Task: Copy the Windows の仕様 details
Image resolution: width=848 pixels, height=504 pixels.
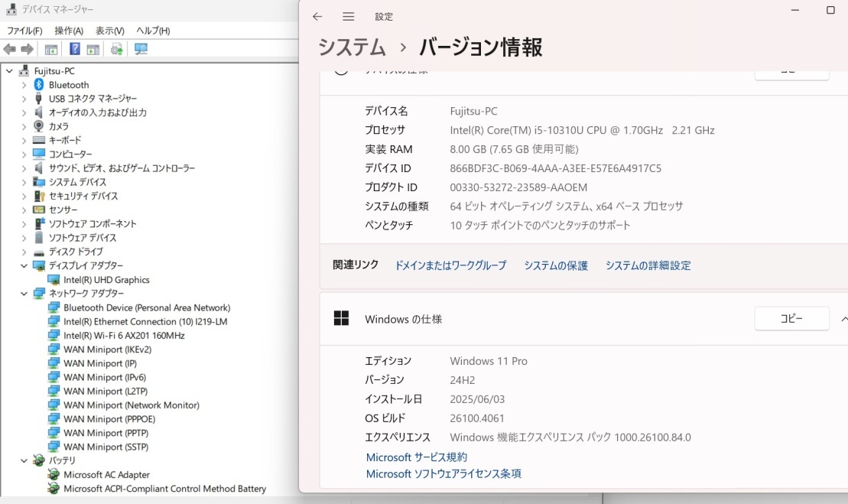Action: pos(791,318)
